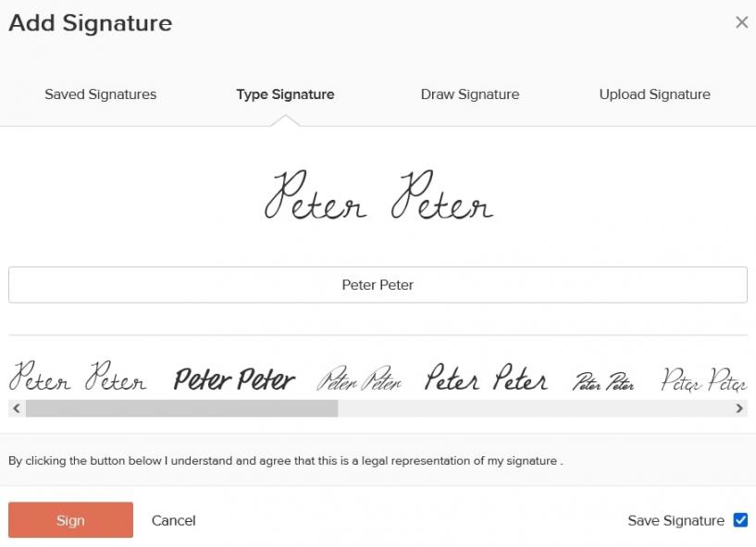Switch to Saved Signatures tab
The width and height of the screenshot is (756, 547).
click(101, 94)
